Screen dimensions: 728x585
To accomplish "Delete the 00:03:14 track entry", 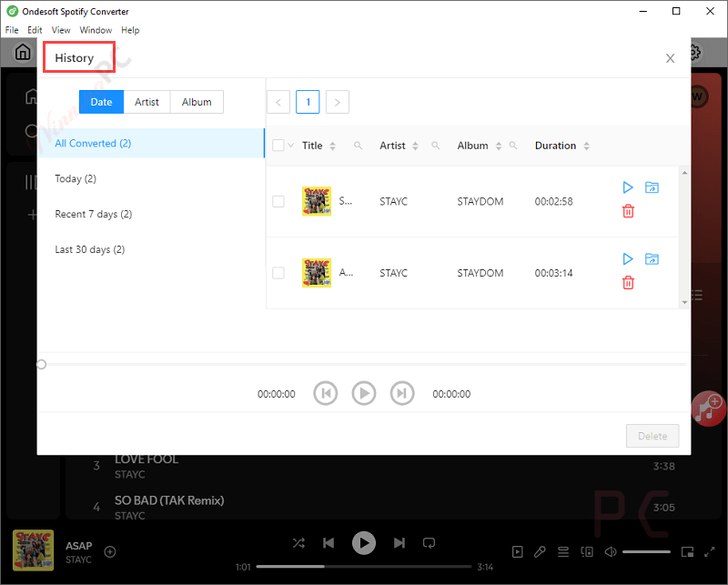I will pos(628,283).
